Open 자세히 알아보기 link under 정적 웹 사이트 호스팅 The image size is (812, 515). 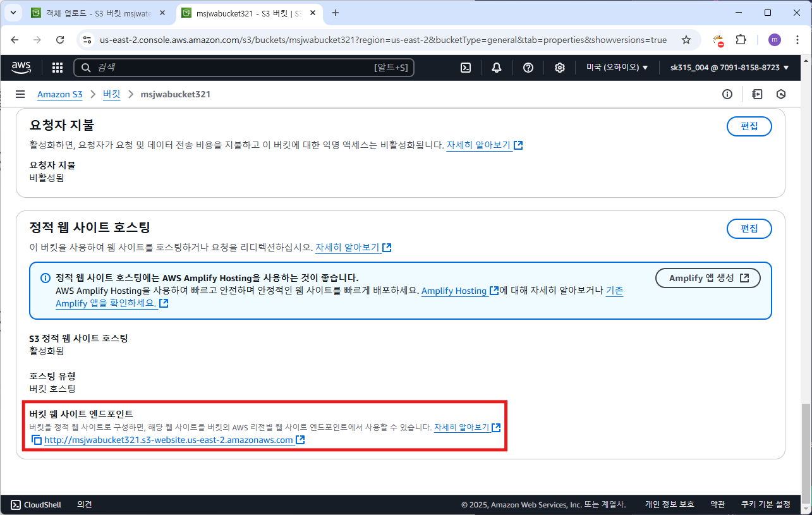pos(353,248)
